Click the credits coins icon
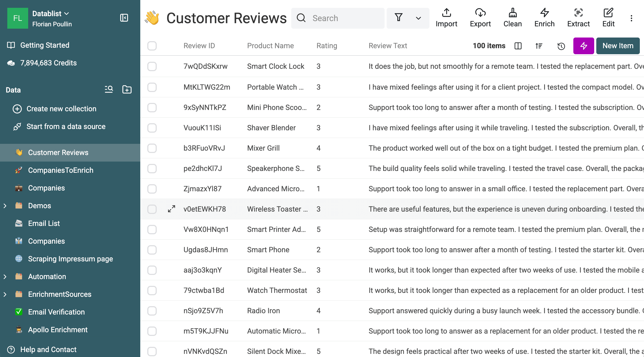 click(11, 63)
